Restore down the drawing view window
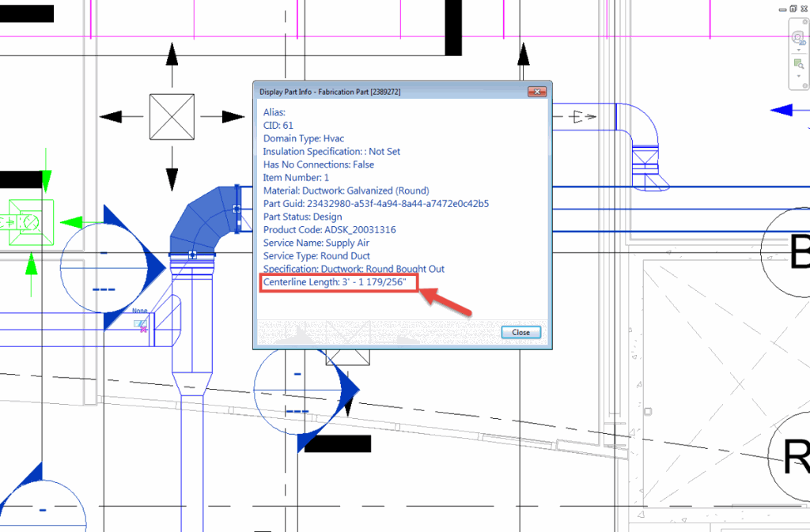This screenshot has width=810, height=532. click(793, 8)
